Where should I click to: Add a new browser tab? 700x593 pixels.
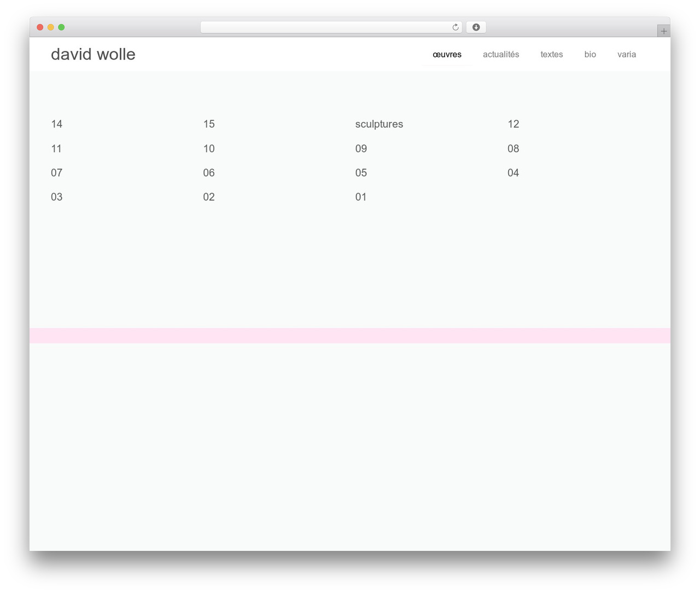coord(663,31)
